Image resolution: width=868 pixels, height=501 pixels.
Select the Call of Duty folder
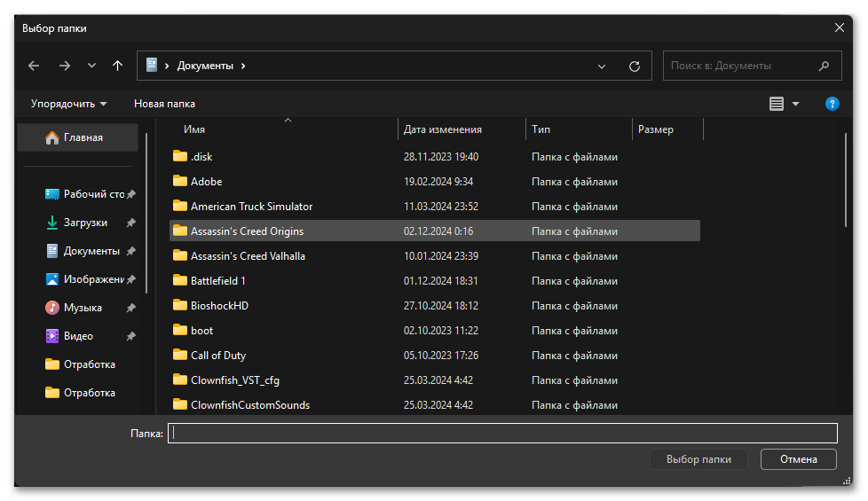(435, 356)
